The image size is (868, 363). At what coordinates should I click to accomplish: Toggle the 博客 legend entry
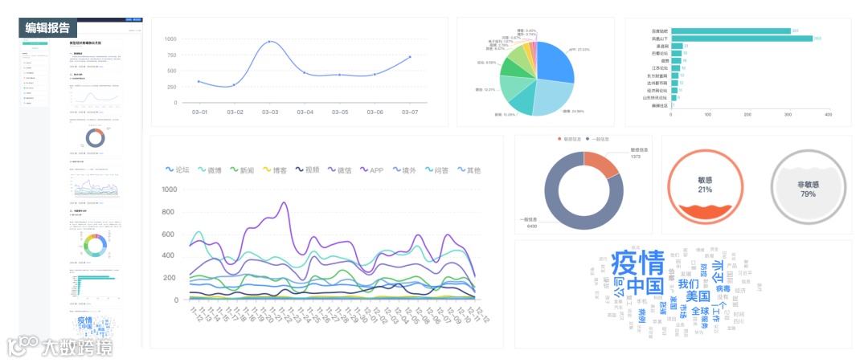275,170
